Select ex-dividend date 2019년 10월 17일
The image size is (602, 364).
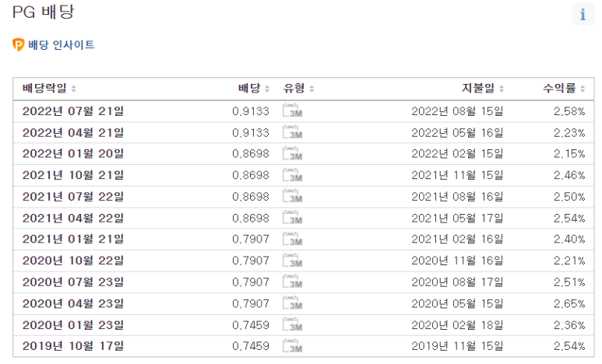(73, 346)
